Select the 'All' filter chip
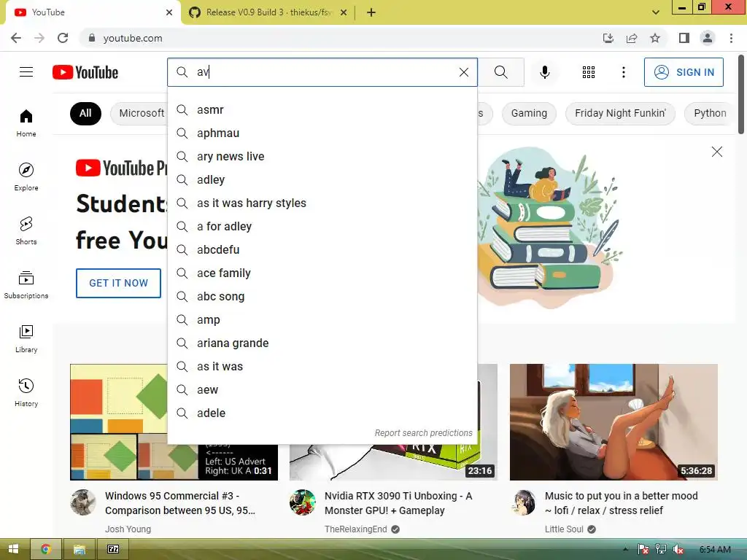Screen dimensions: 747x560 coord(85,113)
